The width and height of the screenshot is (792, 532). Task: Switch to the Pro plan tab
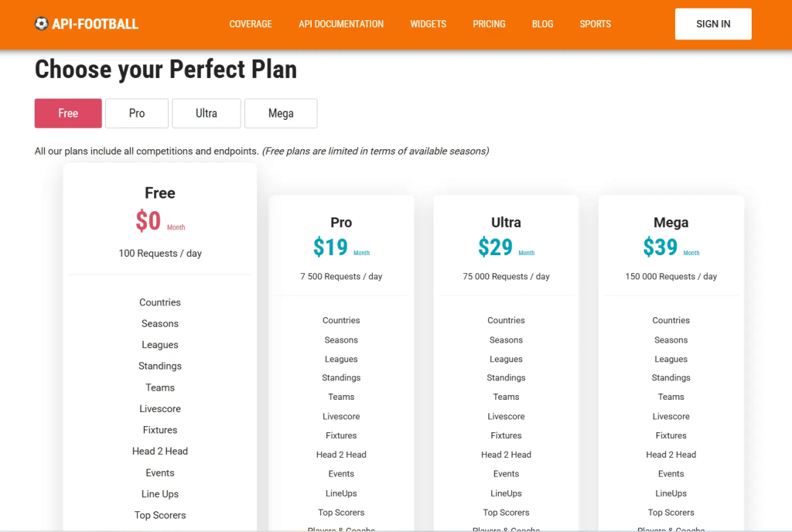click(x=137, y=113)
